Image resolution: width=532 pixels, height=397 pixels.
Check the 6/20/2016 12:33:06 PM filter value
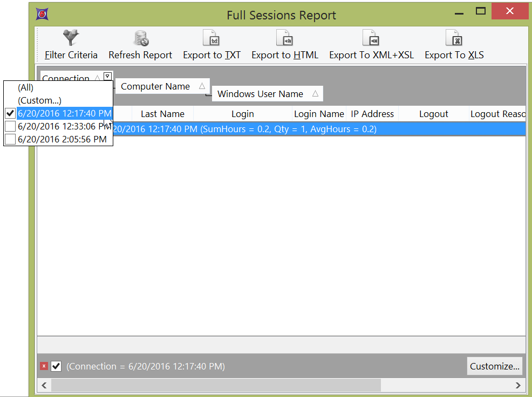pos(10,126)
